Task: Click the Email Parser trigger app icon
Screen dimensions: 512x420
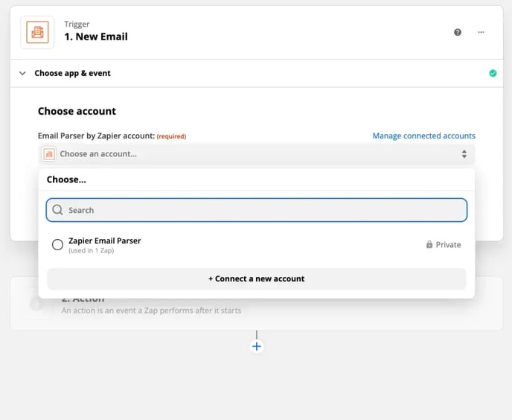Action: coord(37,32)
